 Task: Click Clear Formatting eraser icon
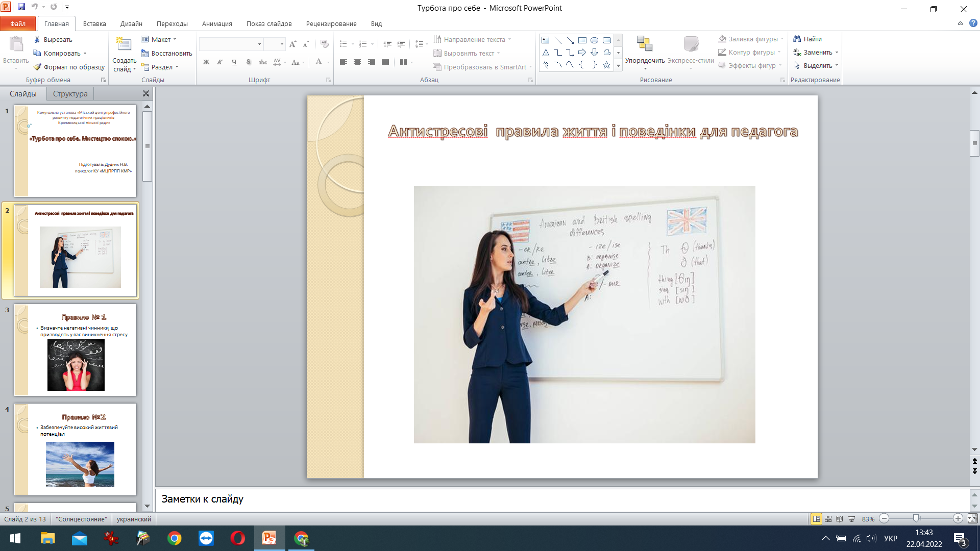click(x=324, y=44)
